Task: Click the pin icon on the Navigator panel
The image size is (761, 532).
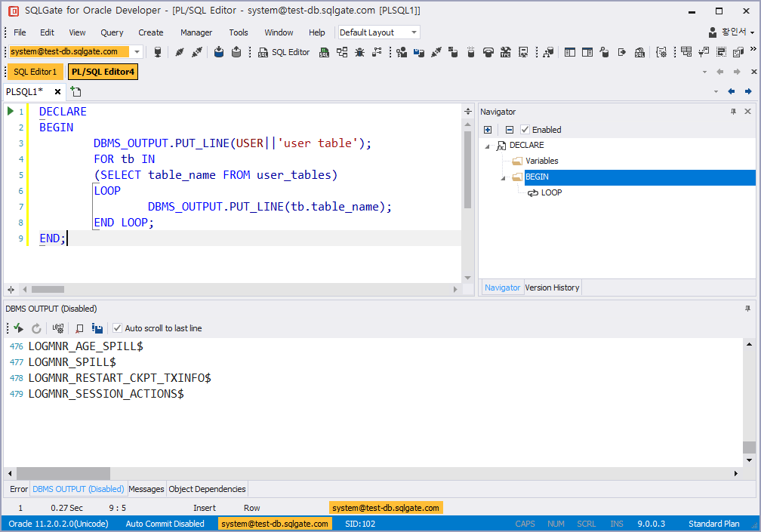Action: 732,111
